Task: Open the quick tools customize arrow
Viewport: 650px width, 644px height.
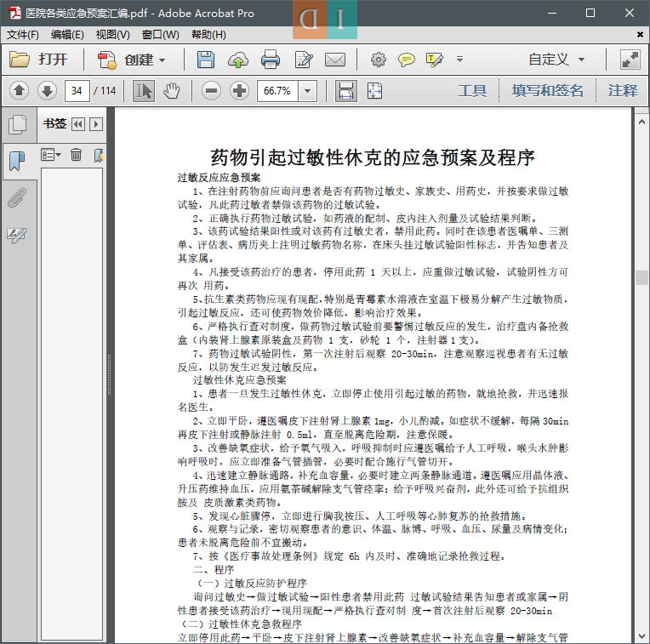Action: [459, 60]
